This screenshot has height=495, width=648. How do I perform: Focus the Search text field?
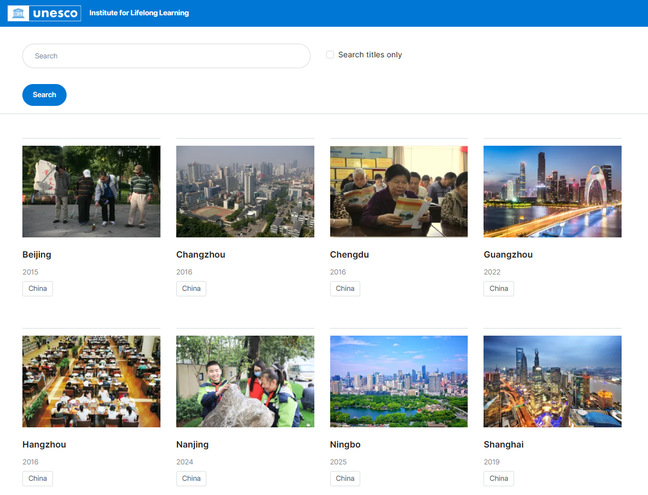(166, 56)
